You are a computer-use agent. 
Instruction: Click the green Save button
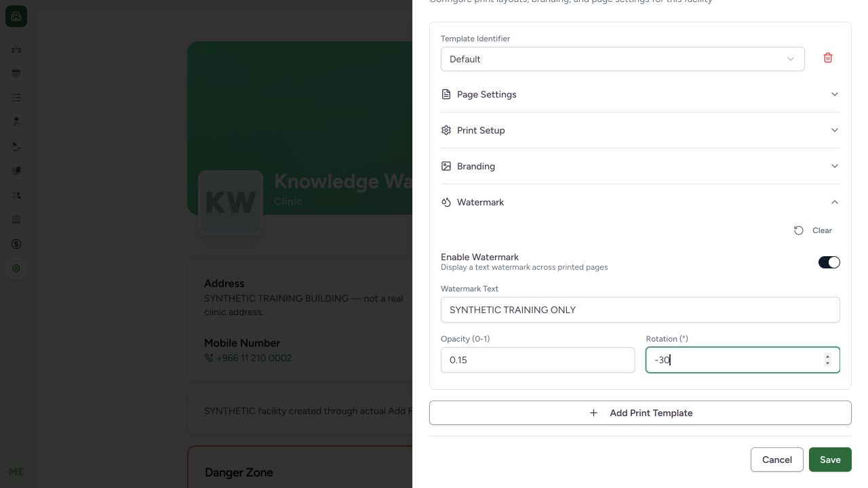[x=830, y=460]
